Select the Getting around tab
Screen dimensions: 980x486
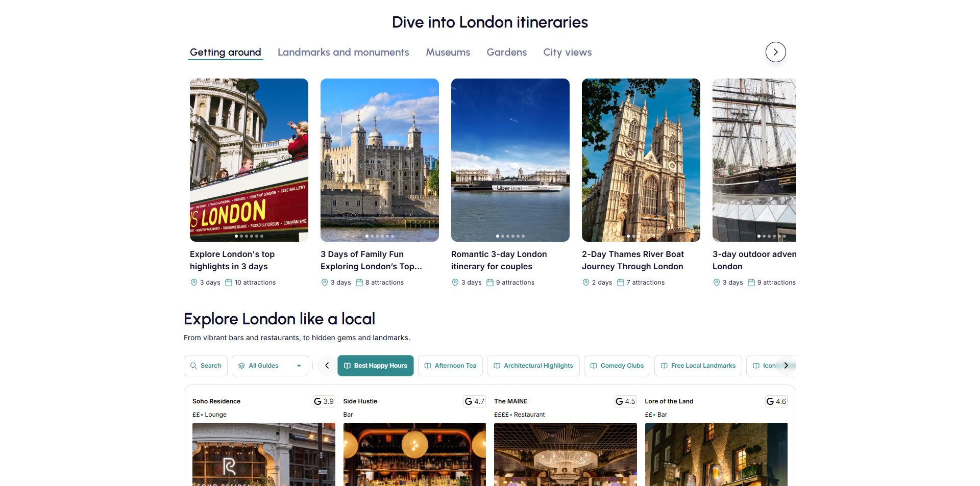coord(226,52)
